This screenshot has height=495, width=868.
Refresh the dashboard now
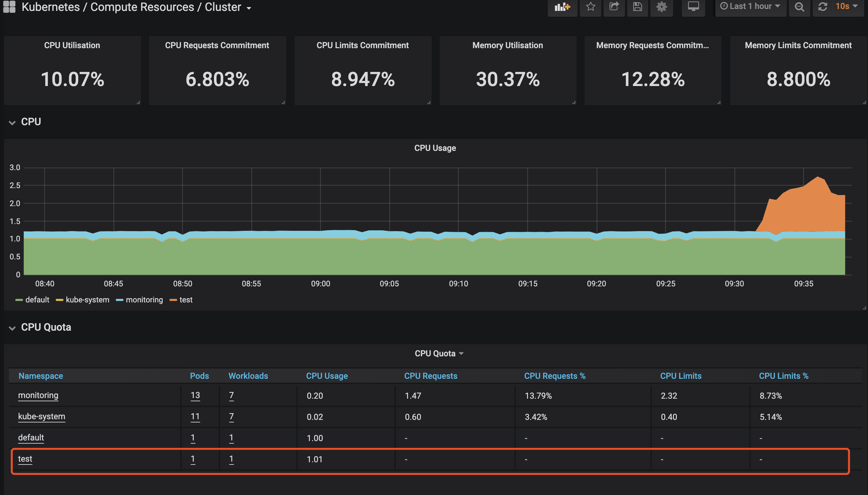(822, 7)
